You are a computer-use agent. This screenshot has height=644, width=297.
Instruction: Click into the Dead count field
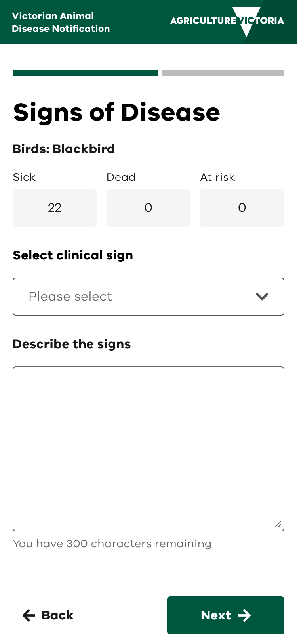pyautogui.click(x=148, y=207)
